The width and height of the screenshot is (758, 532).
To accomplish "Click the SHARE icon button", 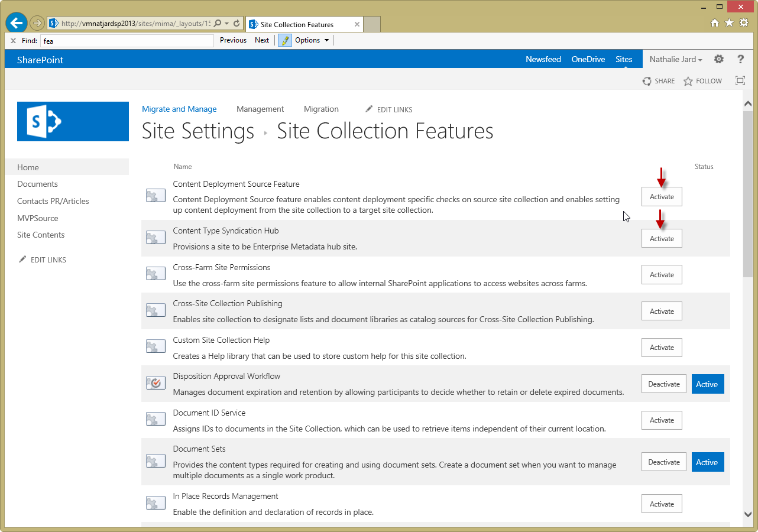I will pos(659,81).
